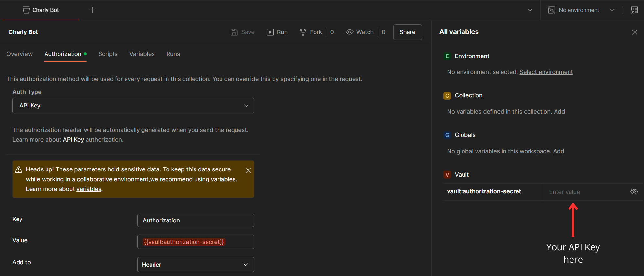The width and height of the screenshot is (644, 276).
Task: Click the Auth Type label
Action: click(27, 92)
